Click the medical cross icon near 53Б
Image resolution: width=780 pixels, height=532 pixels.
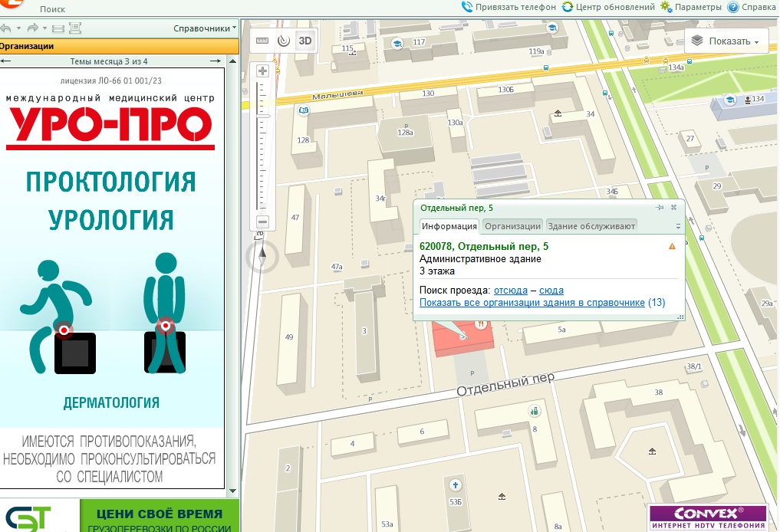click(455, 484)
